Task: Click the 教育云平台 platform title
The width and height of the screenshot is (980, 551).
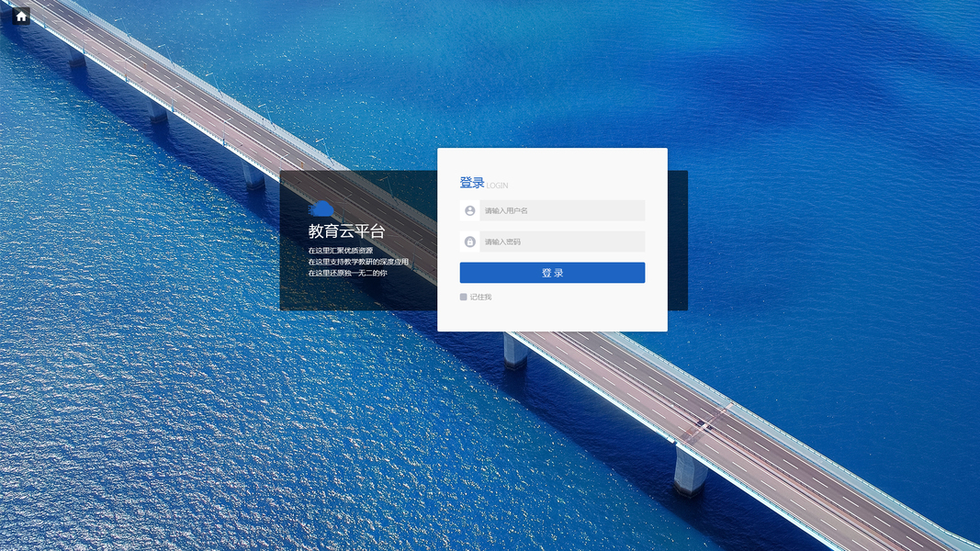Action: pyautogui.click(x=346, y=231)
